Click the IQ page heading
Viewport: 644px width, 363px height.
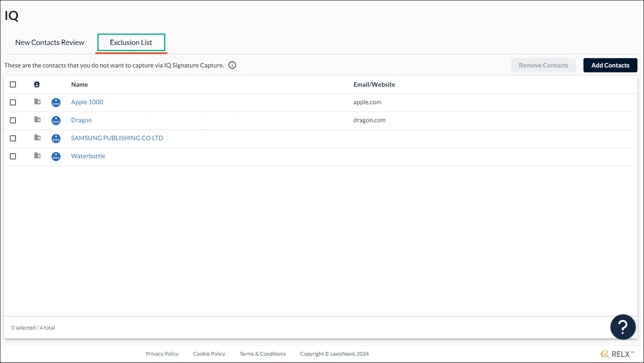[11, 16]
